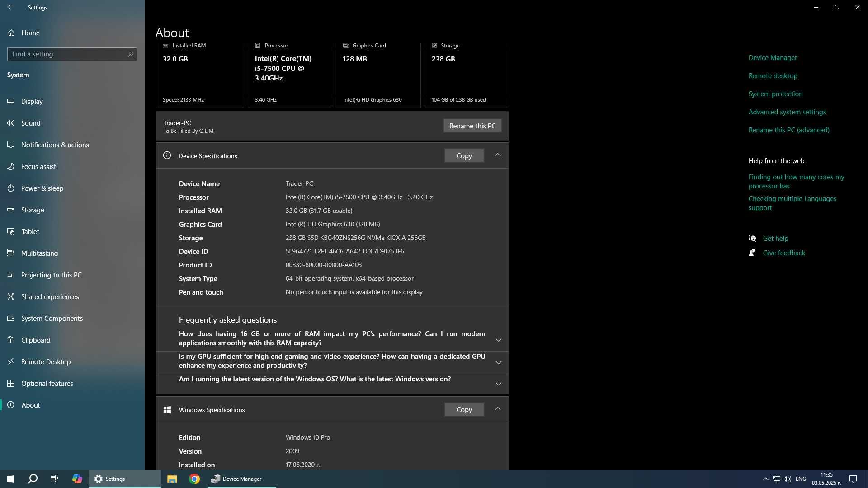Image resolution: width=868 pixels, height=488 pixels.
Task: Select the Display monitor icon
Action: [x=11, y=101]
